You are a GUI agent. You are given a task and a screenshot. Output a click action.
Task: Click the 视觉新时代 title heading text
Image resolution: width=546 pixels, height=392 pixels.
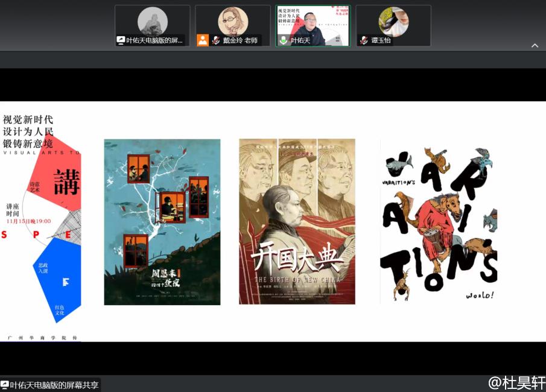tap(28, 119)
